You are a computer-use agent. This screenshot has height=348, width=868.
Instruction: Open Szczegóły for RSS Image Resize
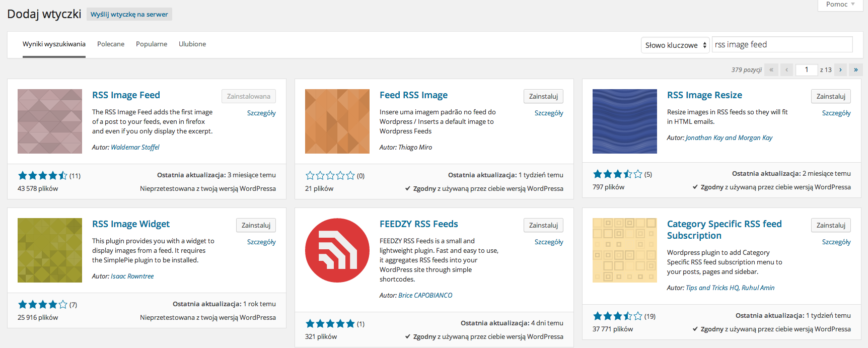tap(836, 113)
